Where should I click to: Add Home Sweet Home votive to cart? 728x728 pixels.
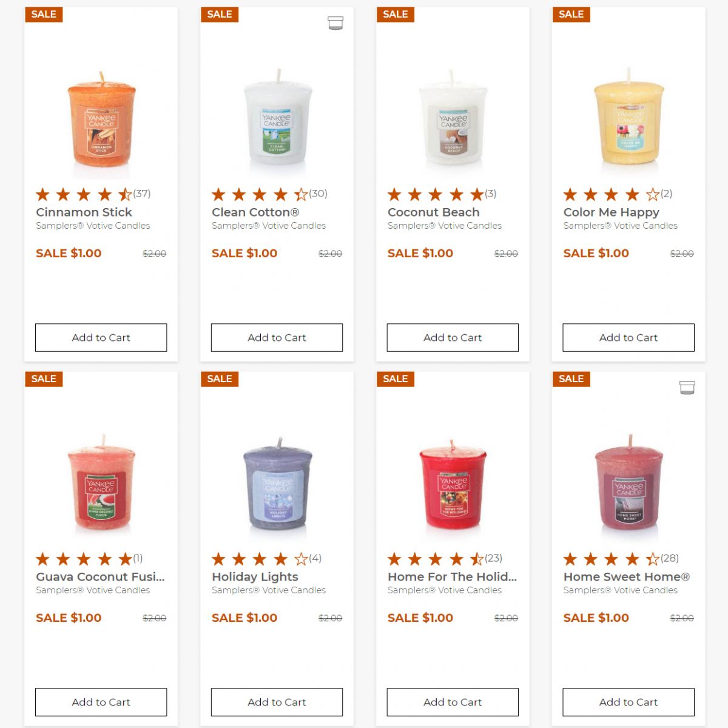[x=629, y=702]
